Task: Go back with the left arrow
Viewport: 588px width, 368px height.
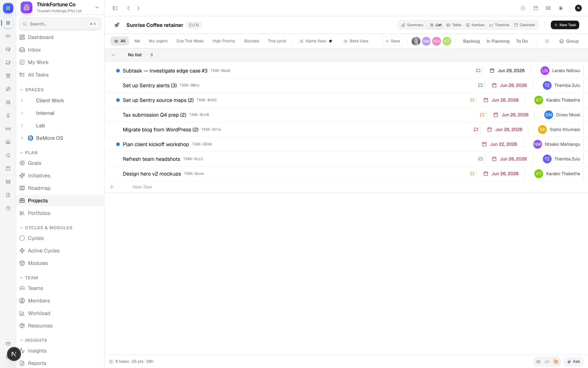Action: tap(128, 8)
